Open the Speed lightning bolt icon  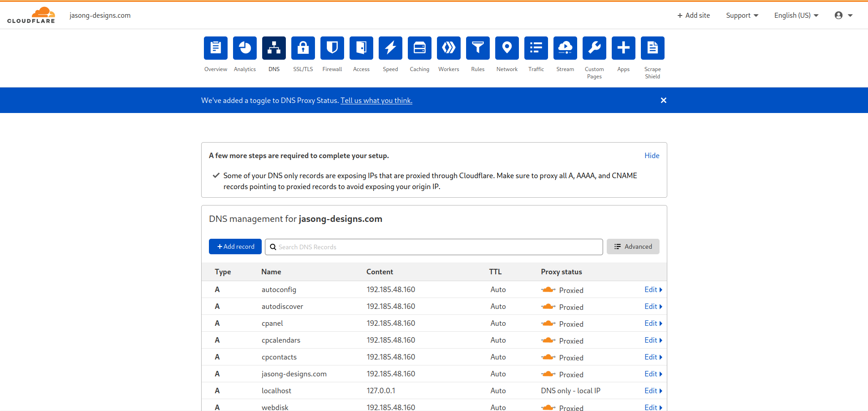click(391, 48)
